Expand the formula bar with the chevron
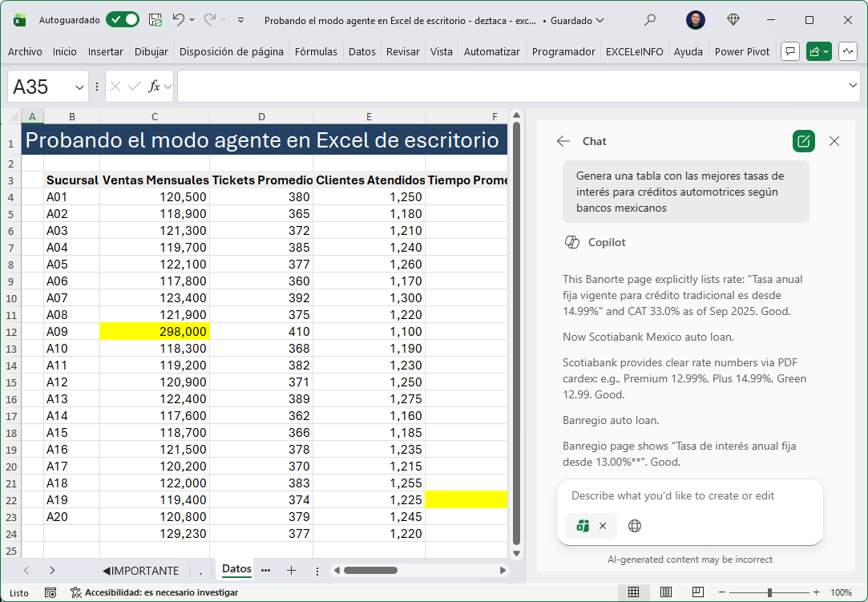This screenshot has width=868, height=602. 853,85
